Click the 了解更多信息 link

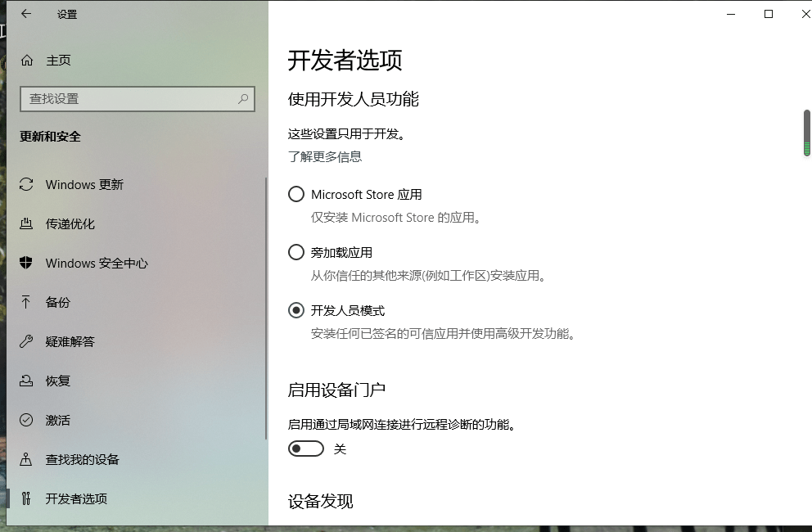325,156
